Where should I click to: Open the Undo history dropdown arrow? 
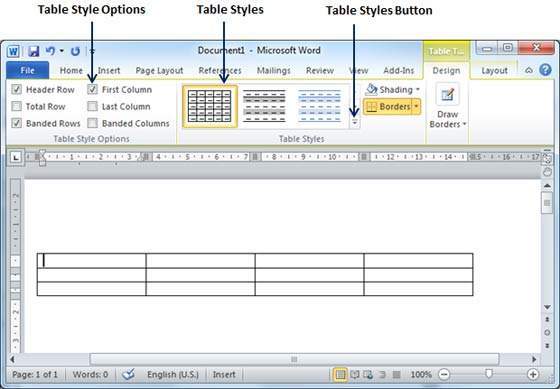point(62,51)
